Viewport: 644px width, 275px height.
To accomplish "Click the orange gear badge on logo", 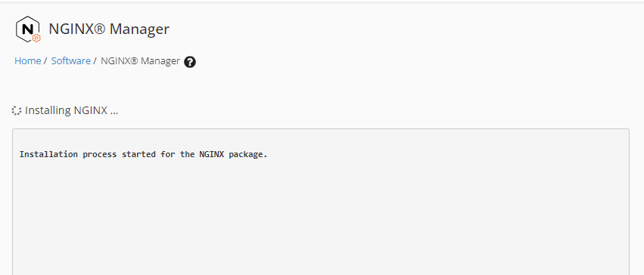I will click(36, 38).
